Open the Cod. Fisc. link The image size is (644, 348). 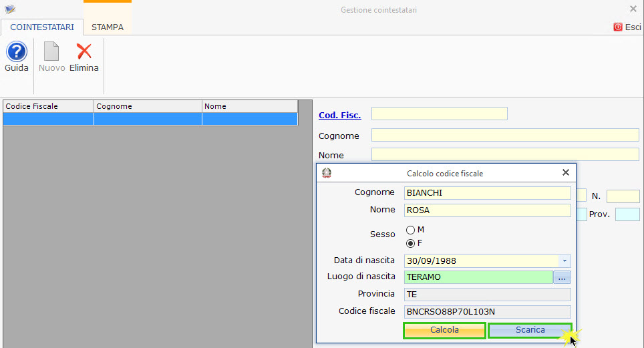[339, 116]
